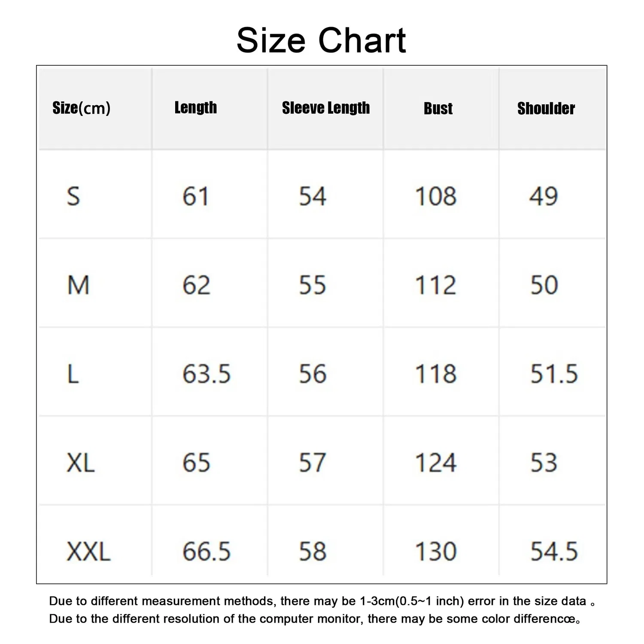This screenshot has width=644, height=644.
Task: Select the Sleeve Length column header
Action: (x=326, y=108)
